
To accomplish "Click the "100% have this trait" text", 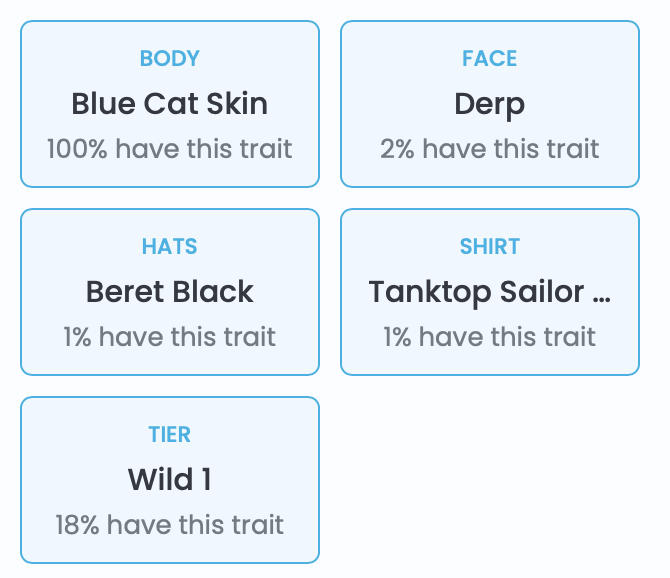I will tap(170, 149).
